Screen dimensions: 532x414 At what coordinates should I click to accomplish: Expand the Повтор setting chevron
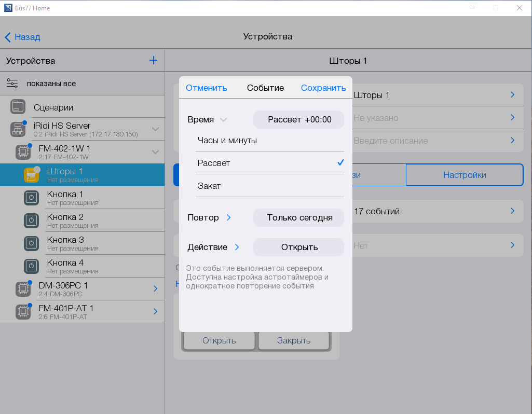[x=228, y=218]
